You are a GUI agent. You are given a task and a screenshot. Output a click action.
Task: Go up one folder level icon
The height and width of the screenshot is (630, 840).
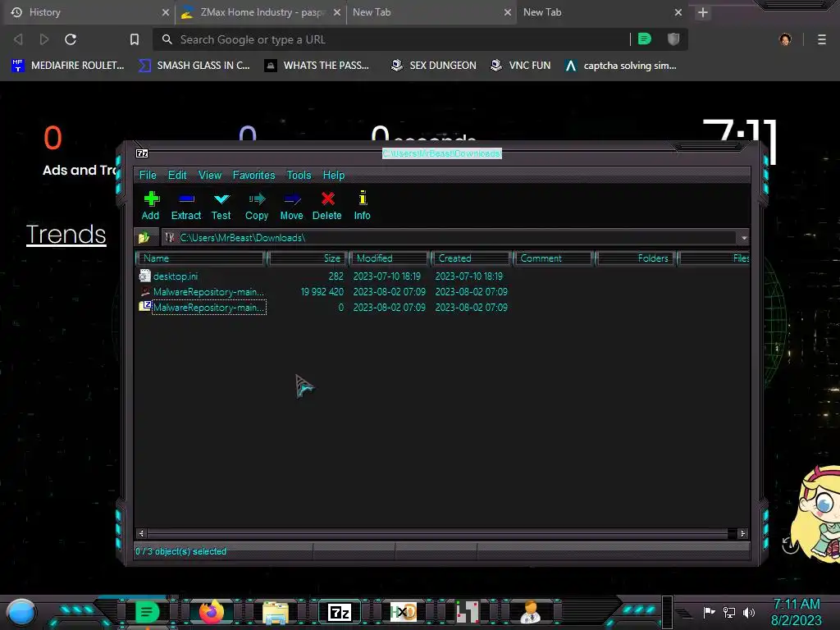tap(144, 237)
